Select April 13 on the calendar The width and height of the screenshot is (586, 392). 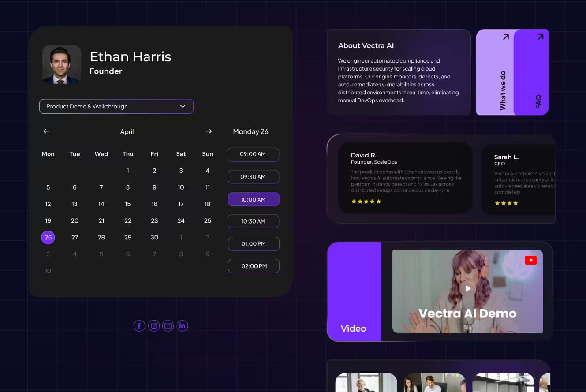[75, 204]
